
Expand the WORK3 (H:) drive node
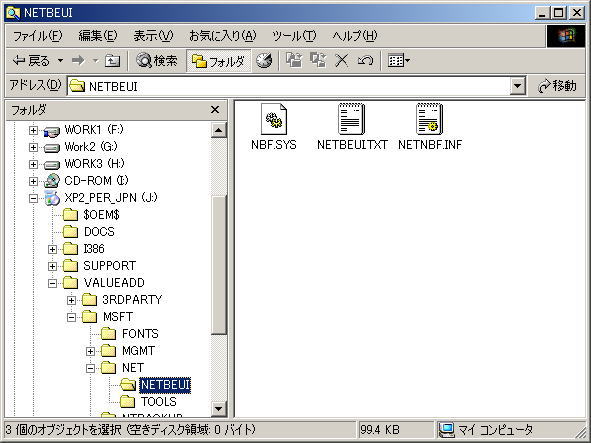(x=33, y=164)
